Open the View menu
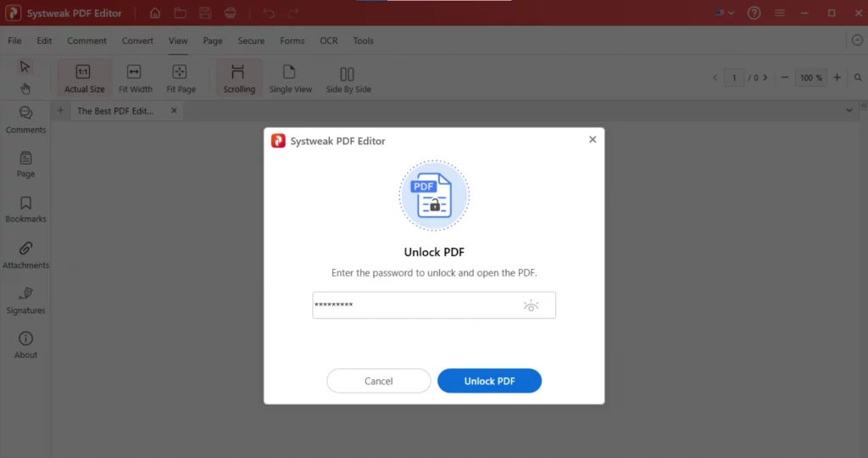868x458 pixels. pyautogui.click(x=178, y=41)
